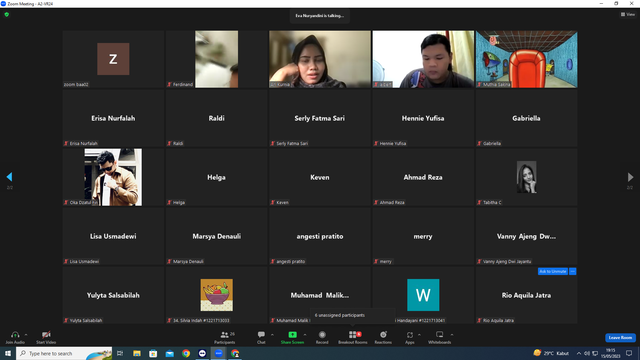Select the zoom baa02 participant tile

pyautogui.click(x=113, y=59)
